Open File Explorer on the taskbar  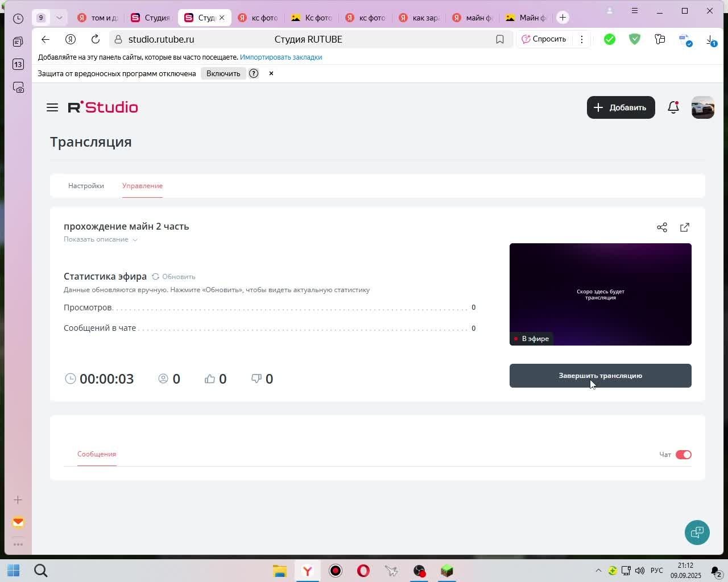(279, 571)
